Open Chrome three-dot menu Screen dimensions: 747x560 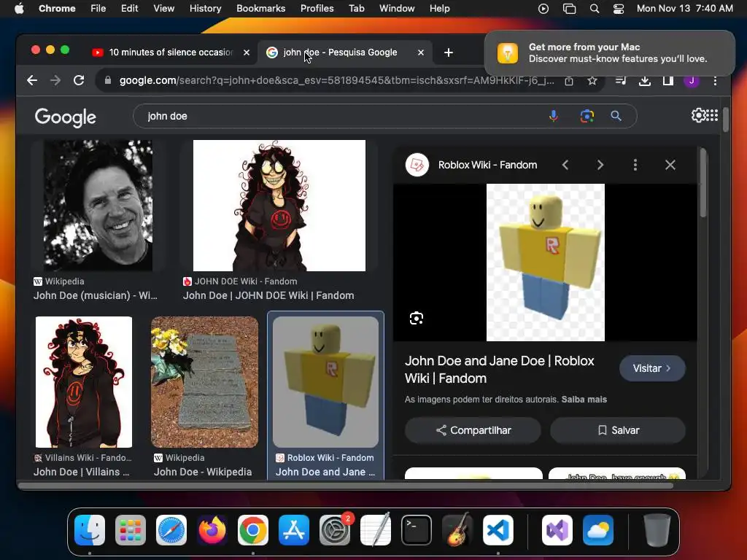click(715, 81)
